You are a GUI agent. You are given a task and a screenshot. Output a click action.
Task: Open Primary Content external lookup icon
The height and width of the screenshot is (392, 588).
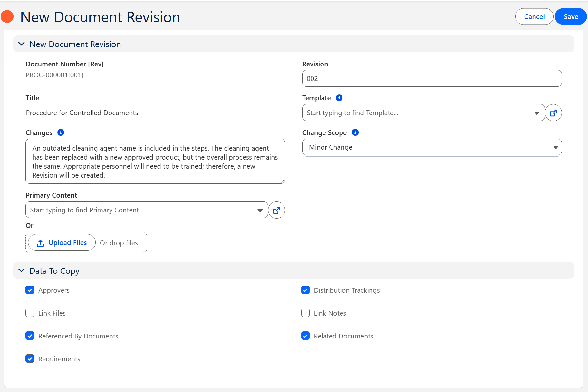pos(276,210)
